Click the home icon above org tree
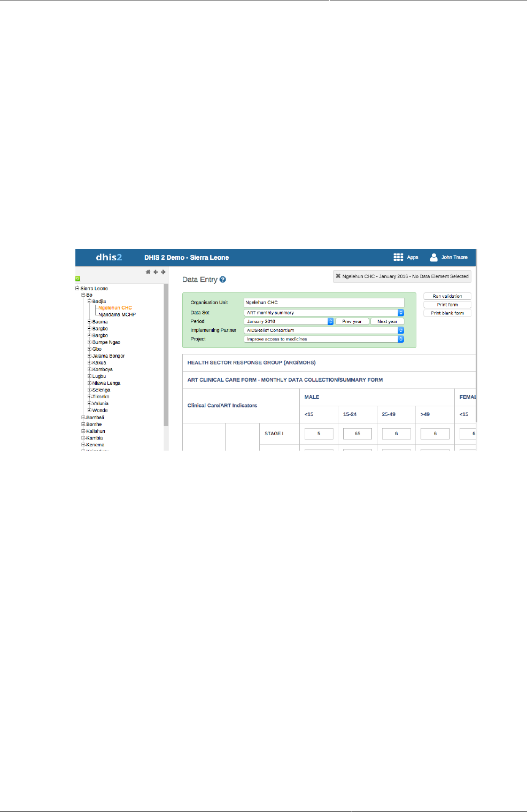 pyautogui.click(x=148, y=272)
